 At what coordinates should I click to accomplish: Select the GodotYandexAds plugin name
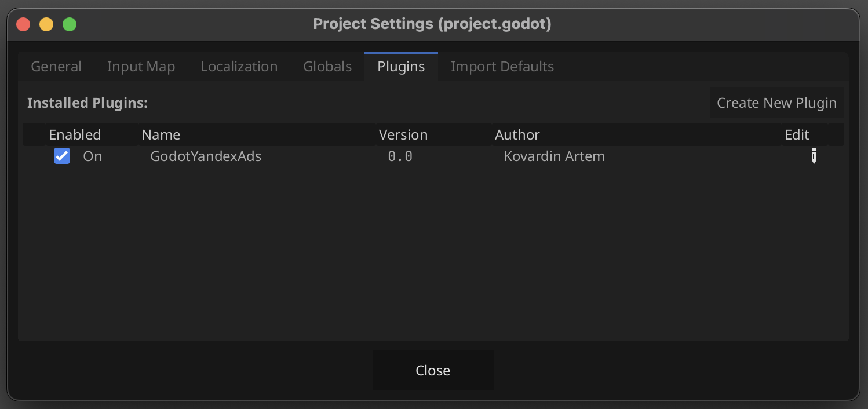click(206, 156)
